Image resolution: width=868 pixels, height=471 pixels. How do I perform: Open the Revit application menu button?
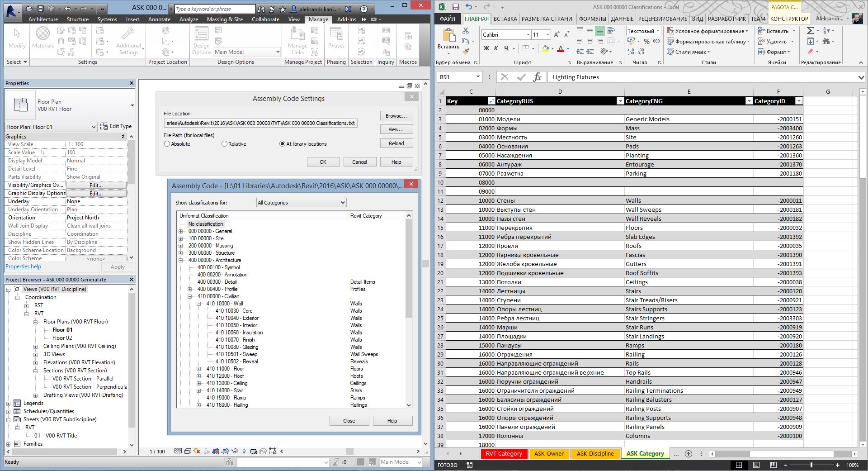point(13,12)
